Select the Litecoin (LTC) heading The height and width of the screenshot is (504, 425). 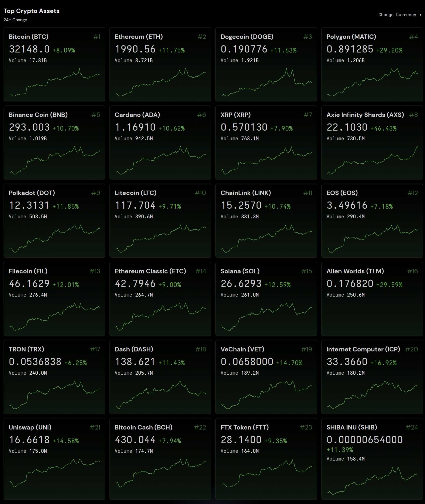click(135, 193)
